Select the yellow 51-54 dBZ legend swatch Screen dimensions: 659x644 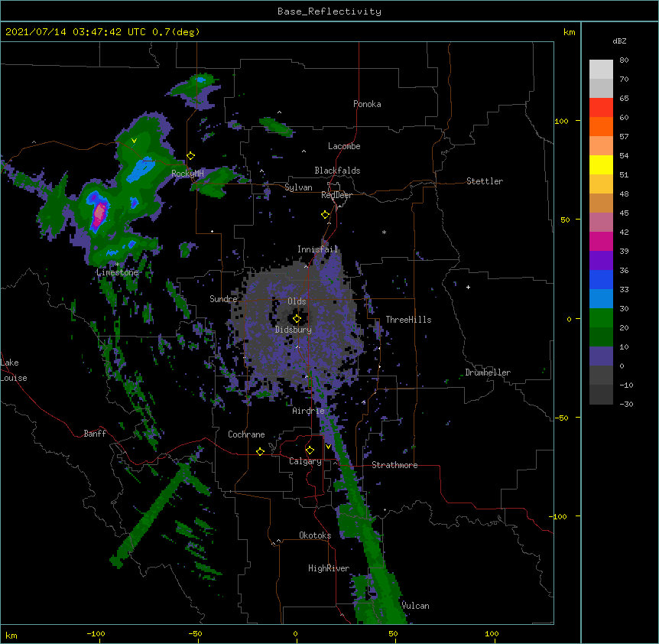(x=601, y=164)
